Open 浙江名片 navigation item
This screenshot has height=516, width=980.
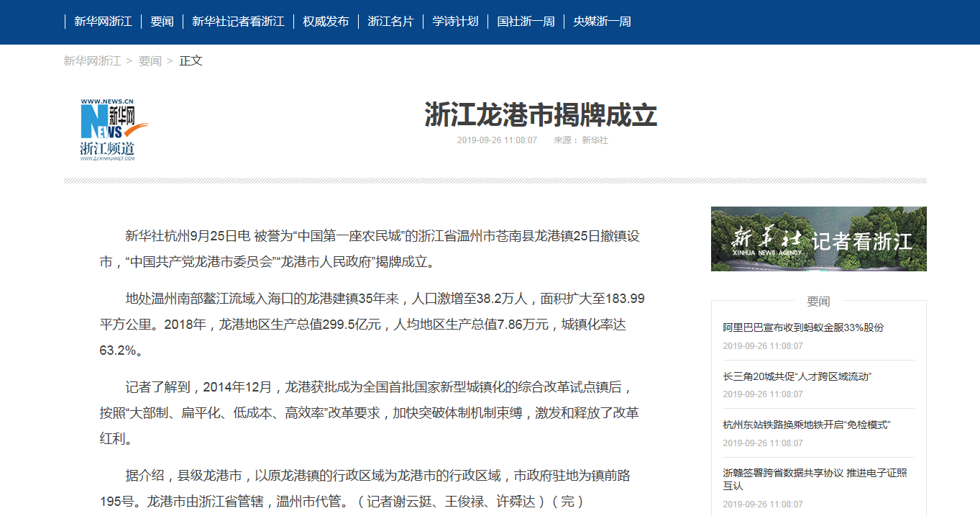(x=390, y=22)
